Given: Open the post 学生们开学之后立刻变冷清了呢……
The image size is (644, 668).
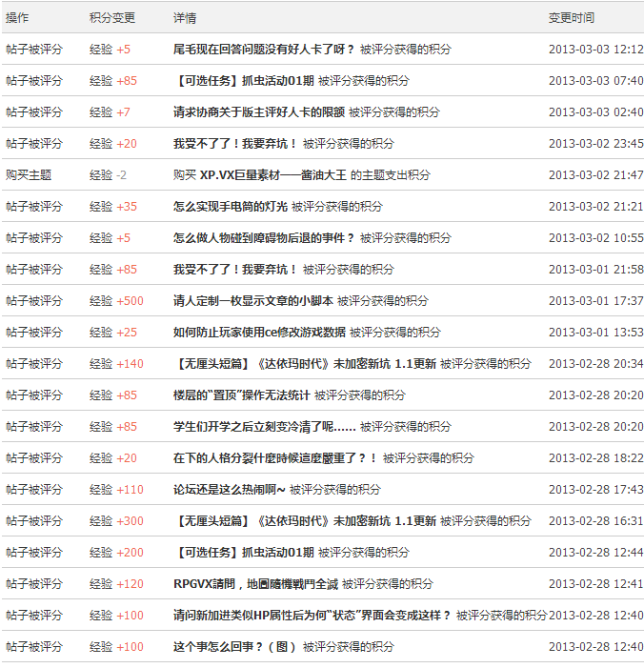Looking at the screenshot, I should (x=265, y=427).
